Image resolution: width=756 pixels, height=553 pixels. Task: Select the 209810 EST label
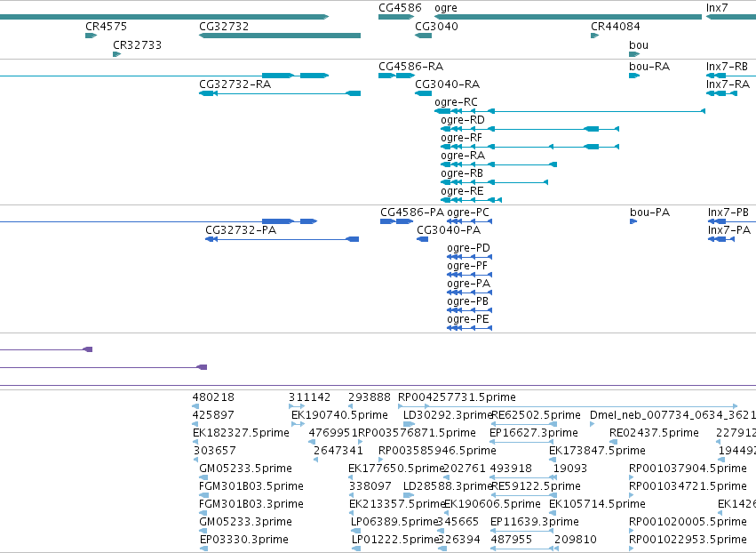point(575,540)
